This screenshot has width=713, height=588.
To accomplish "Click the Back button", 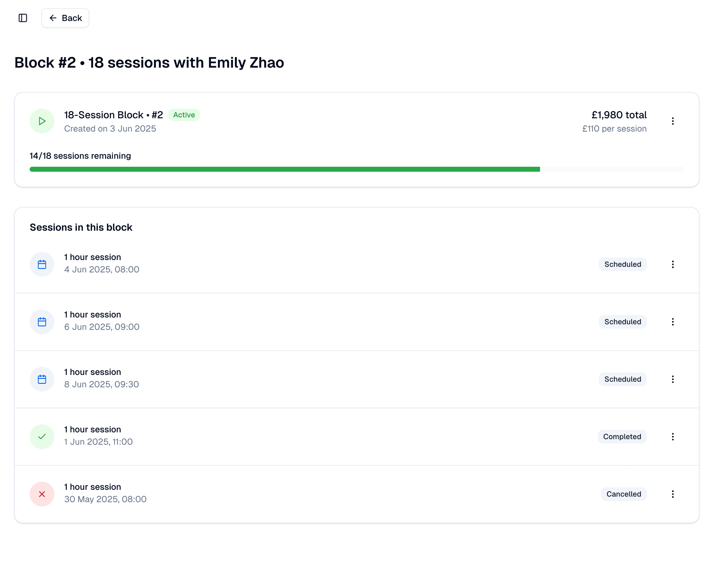I will click(65, 18).
